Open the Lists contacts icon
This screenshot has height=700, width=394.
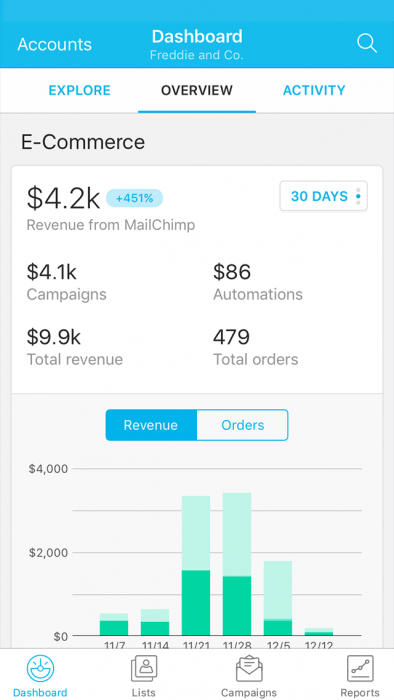point(144,669)
